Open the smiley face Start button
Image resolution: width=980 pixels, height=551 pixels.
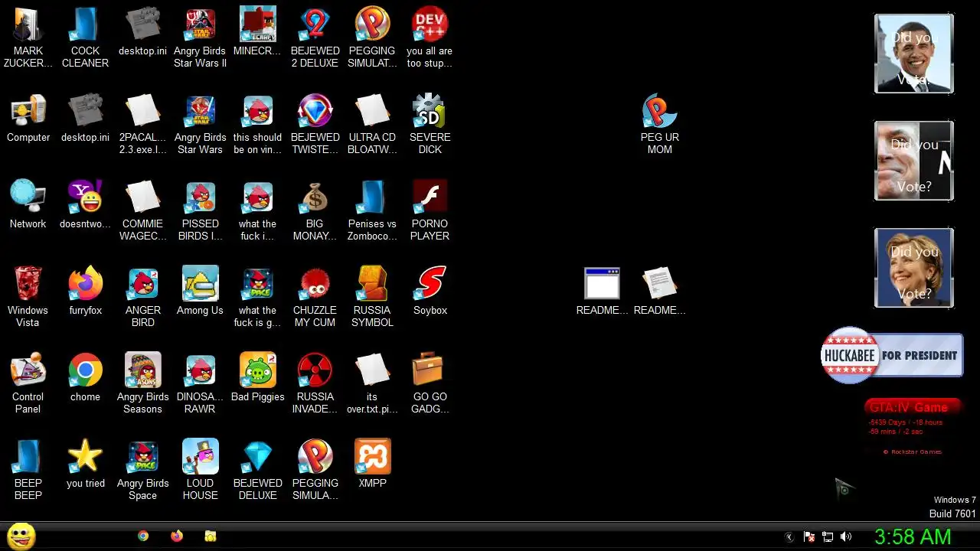[x=21, y=536]
